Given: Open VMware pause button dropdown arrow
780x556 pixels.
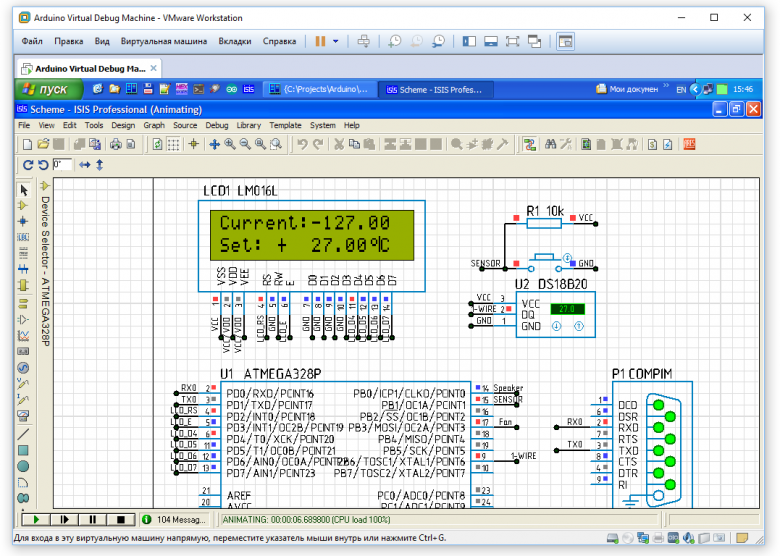Looking at the screenshot, I should (336, 41).
